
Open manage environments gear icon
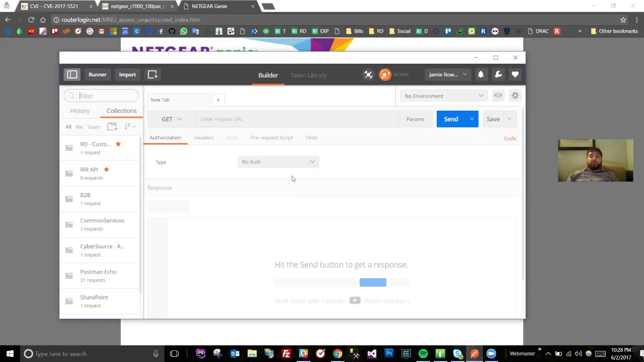coord(515,96)
